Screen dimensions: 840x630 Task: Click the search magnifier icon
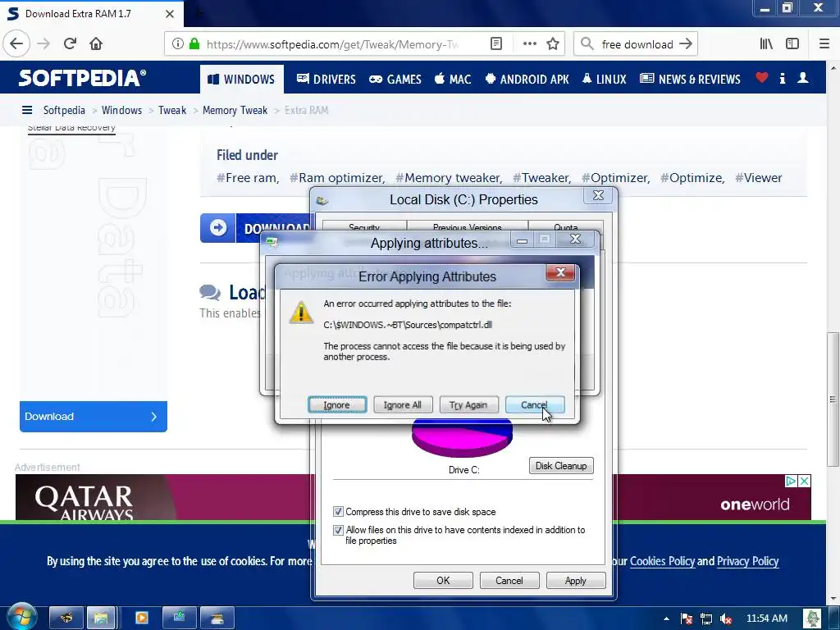tap(587, 44)
